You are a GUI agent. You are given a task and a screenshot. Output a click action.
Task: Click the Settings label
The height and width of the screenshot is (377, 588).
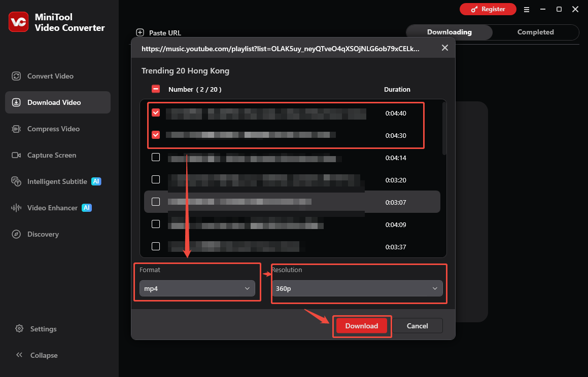[x=44, y=329]
